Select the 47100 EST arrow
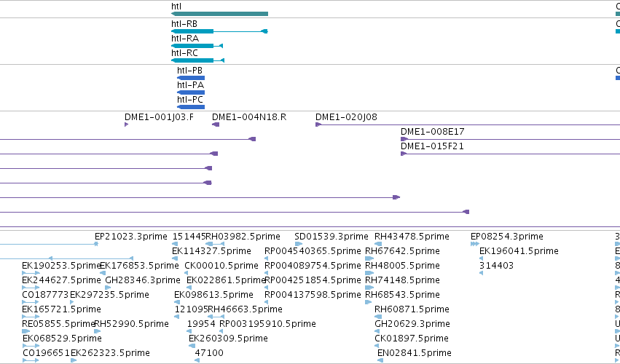This screenshot has height=364, width=620. pos(197,360)
